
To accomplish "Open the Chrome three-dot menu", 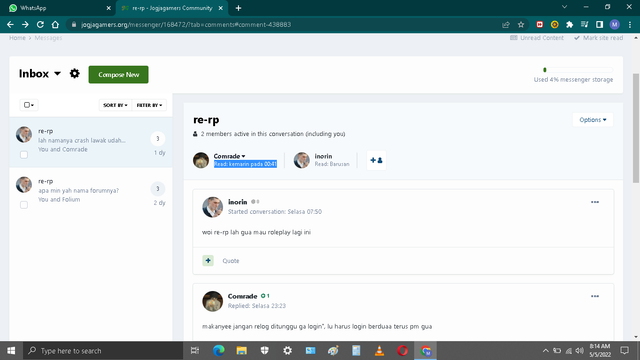I will [x=630, y=24].
